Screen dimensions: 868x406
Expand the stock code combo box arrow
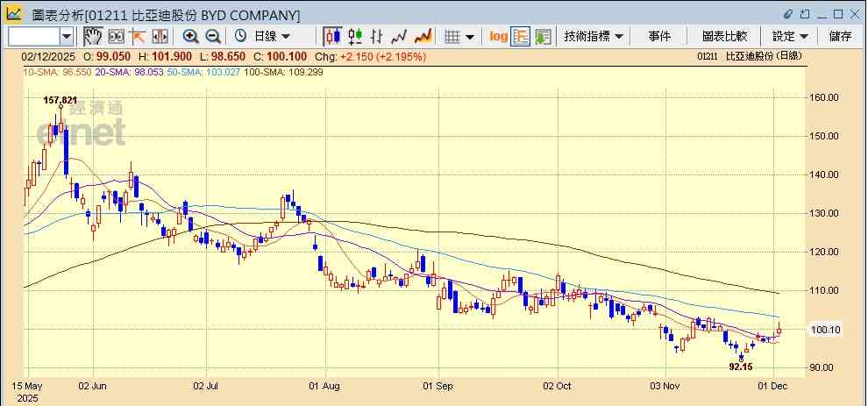tap(67, 36)
